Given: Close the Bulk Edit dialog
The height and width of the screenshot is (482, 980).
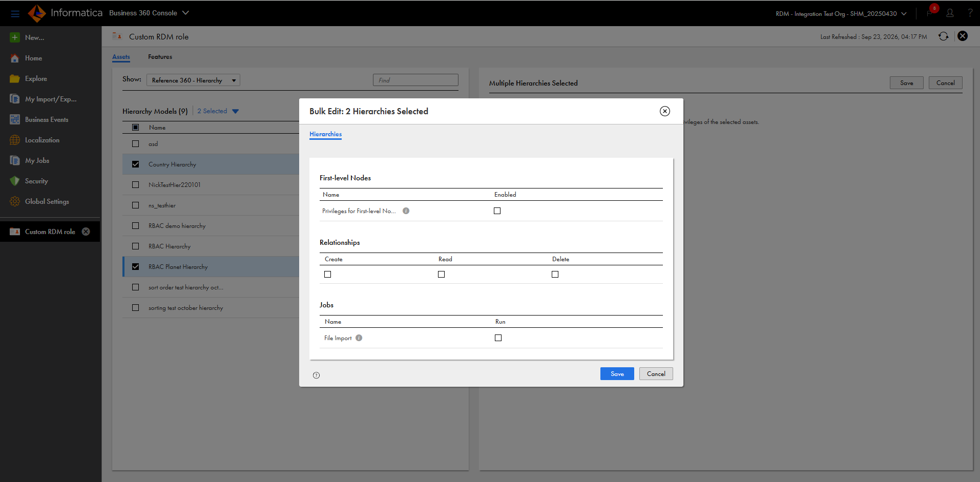Looking at the screenshot, I should 665,111.
